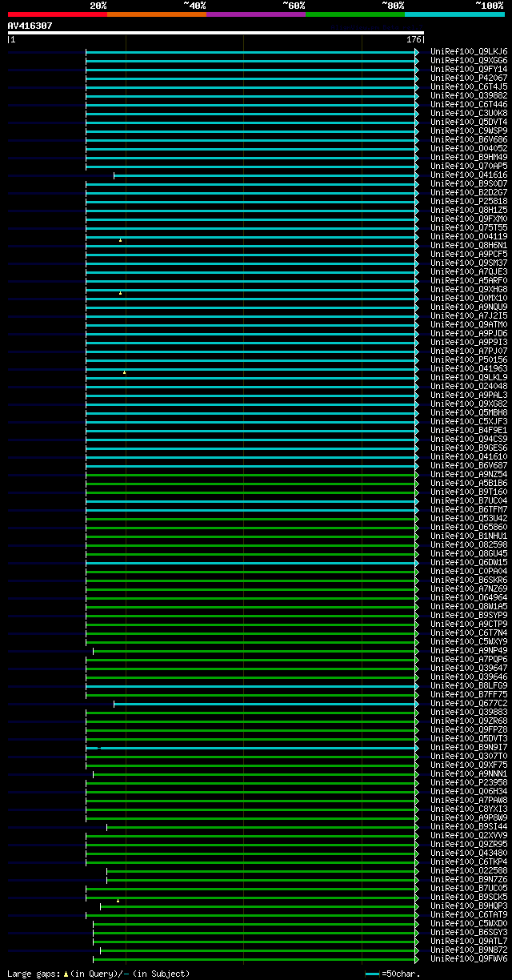This screenshot has width=512, height=980.
Task: Open hit UniRef100_P42067
Action: 469,78
